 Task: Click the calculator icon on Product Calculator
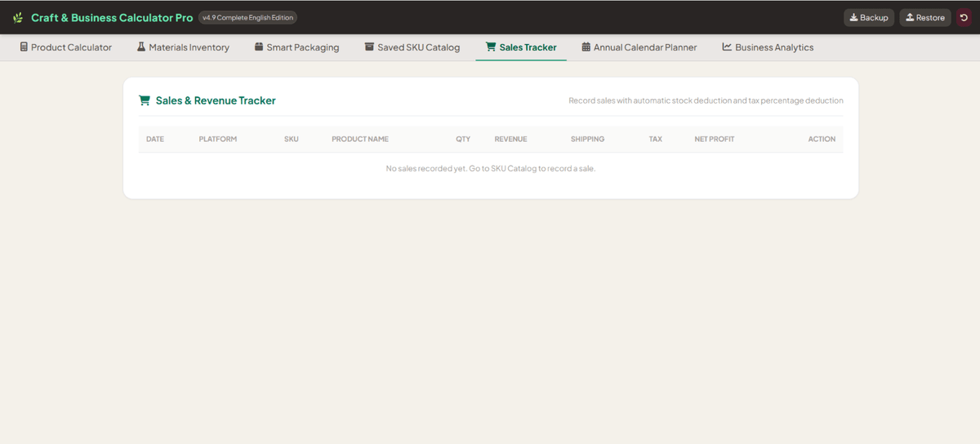[24, 47]
